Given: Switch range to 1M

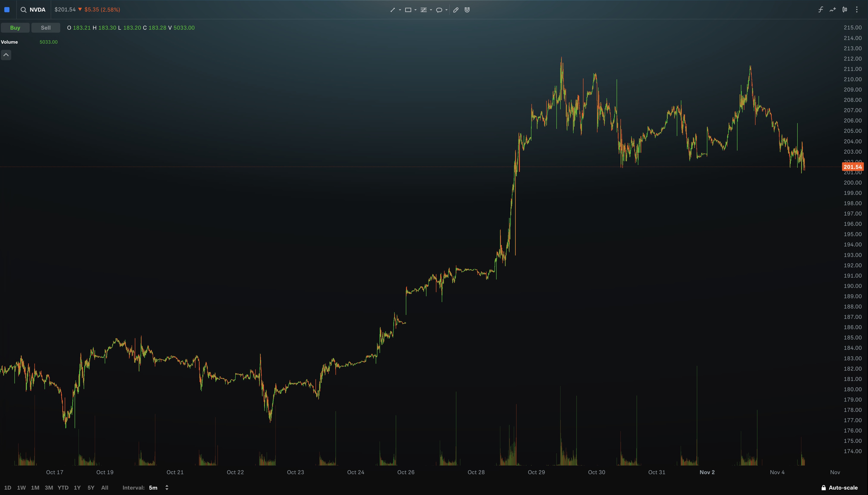Looking at the screenshot, I should [35, 487].
